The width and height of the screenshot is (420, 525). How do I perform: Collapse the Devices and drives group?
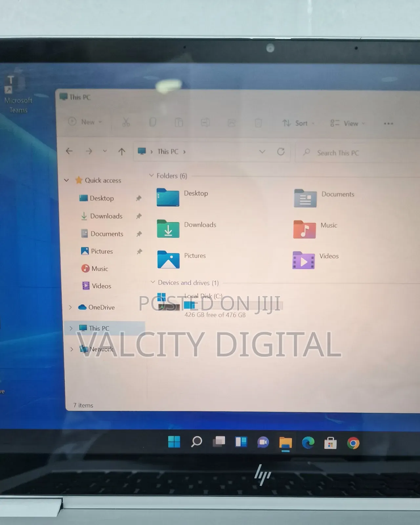(x=153, y=282)
